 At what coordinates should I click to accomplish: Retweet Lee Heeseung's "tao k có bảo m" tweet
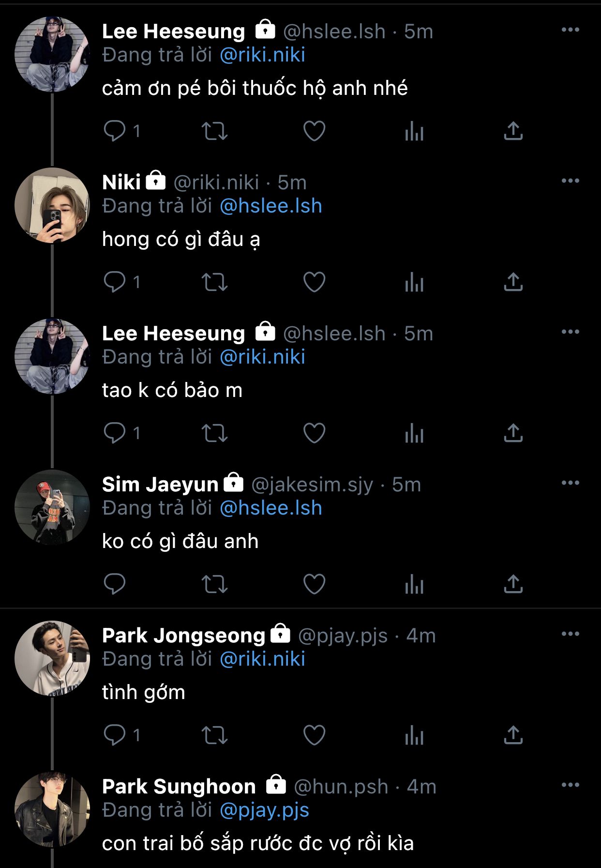coord(214,433)
